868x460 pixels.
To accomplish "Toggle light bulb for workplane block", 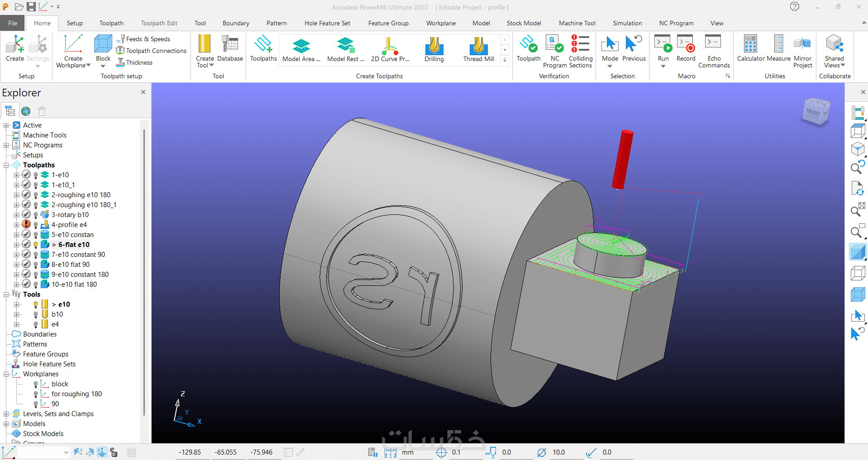I will point(36,384).
